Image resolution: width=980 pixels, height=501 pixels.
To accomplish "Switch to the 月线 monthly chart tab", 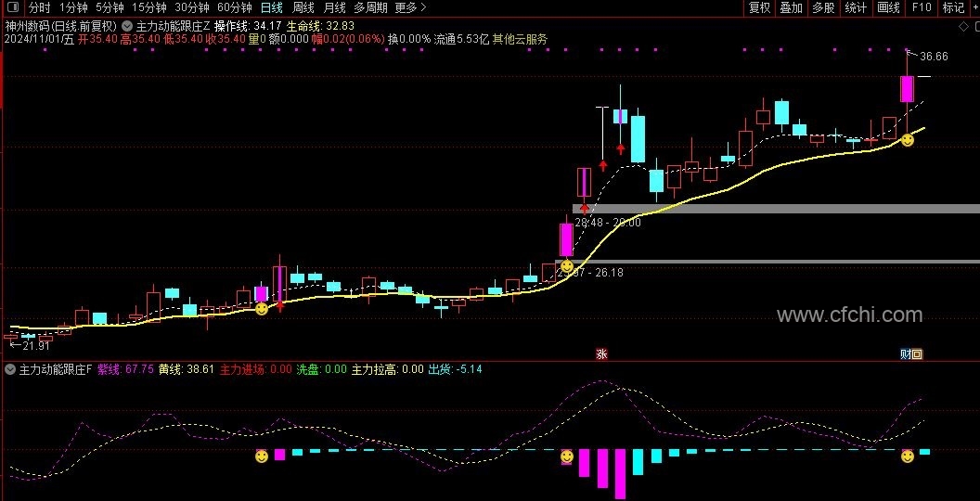I will pos(335,7).
